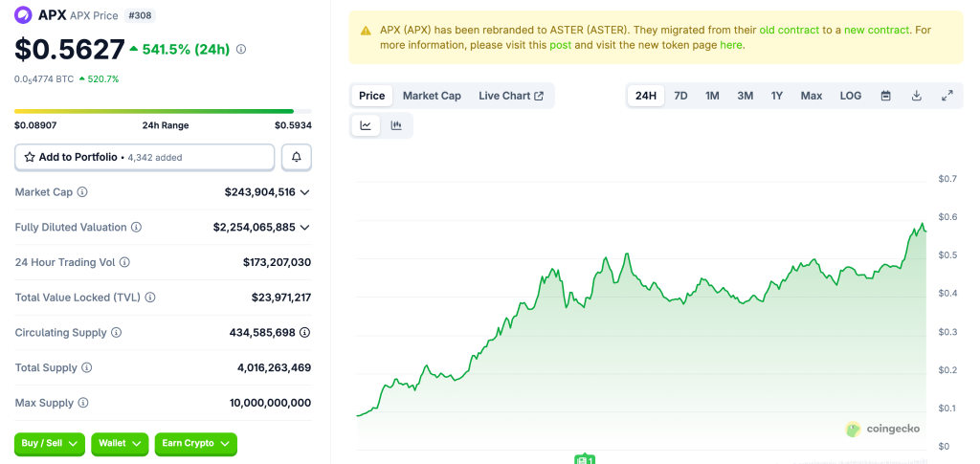Switch to candlestick chart icon
Viewport: 980px width, 464px height.
click(x=396, y=125)
